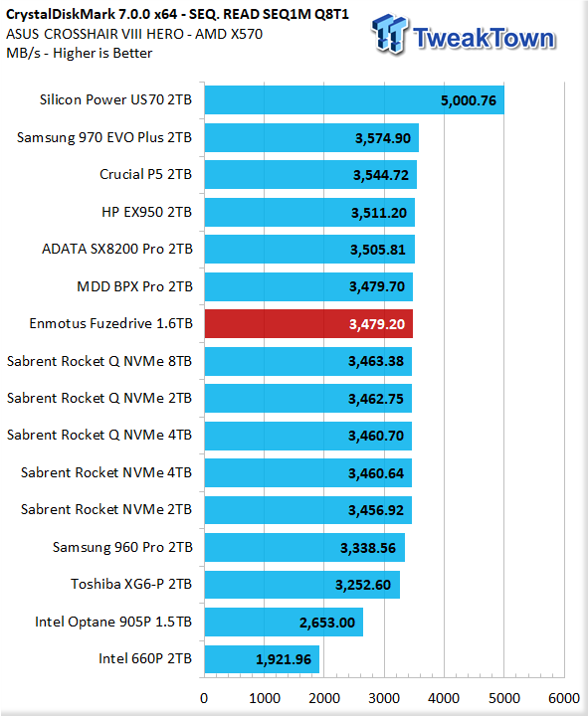Click the 5,000.76 value label
The height and width of the screenshot is (716, 588).
pyautogui.click(x=469, y=100)
